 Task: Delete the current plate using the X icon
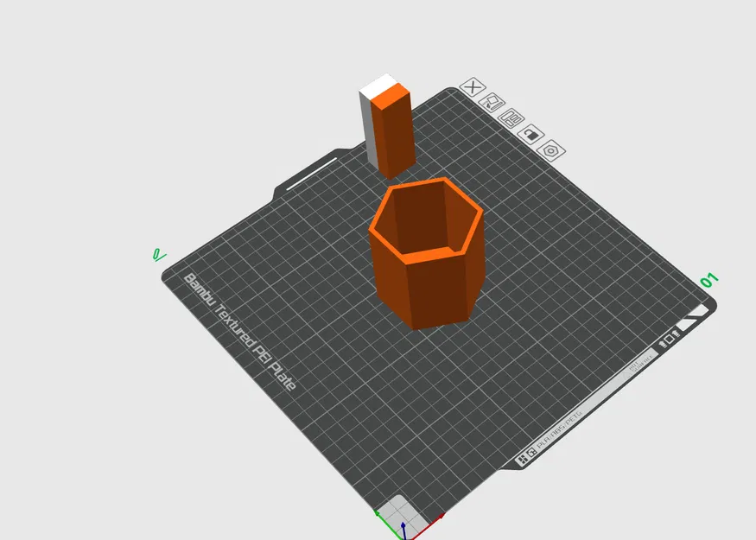pyautogui.click(x=472, y=87)
